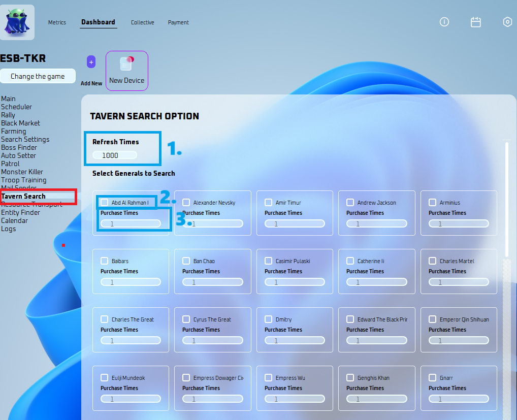This screenshot has height=420, width=517.
Task: Open Search Settings in the sidebar
Action: (25, 140)
